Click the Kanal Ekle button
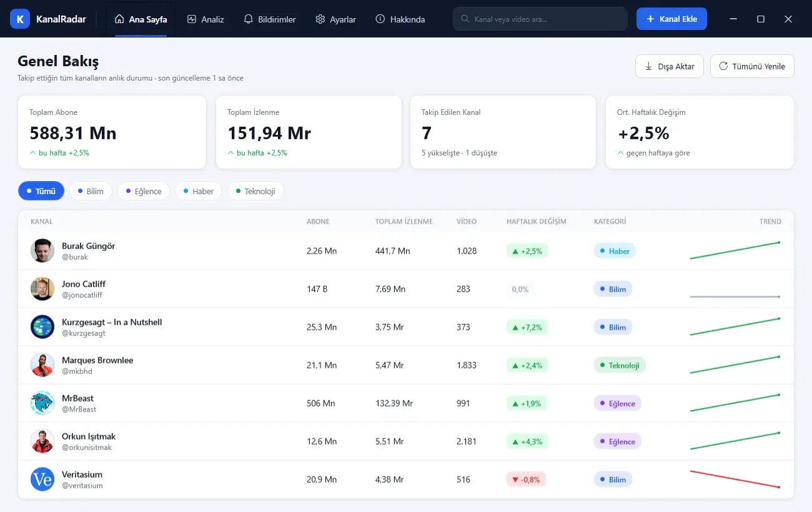The height and width of the screenshot is (512, 812). coord(671,19)
